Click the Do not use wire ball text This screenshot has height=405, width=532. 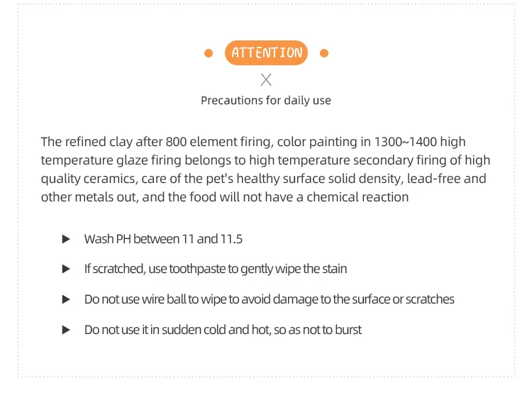(x=269, y=299)
